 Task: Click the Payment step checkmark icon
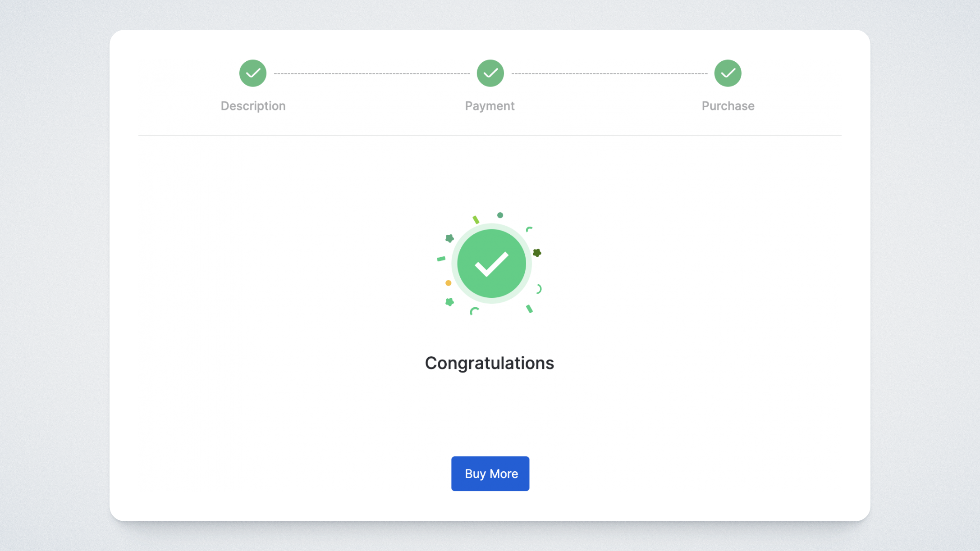490,73
